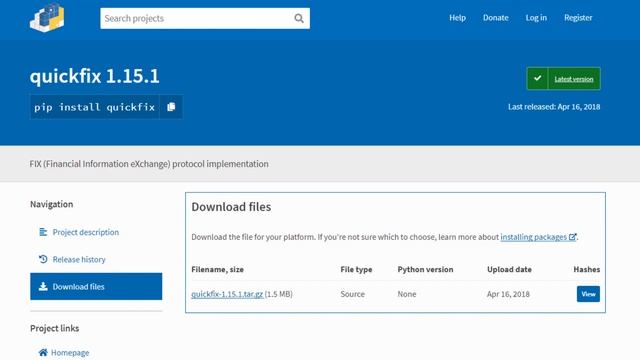Click Last released: Apr 16, 2018 text
Image resolution: width=640 pixels, height=360 pixels.
(554, 107)
